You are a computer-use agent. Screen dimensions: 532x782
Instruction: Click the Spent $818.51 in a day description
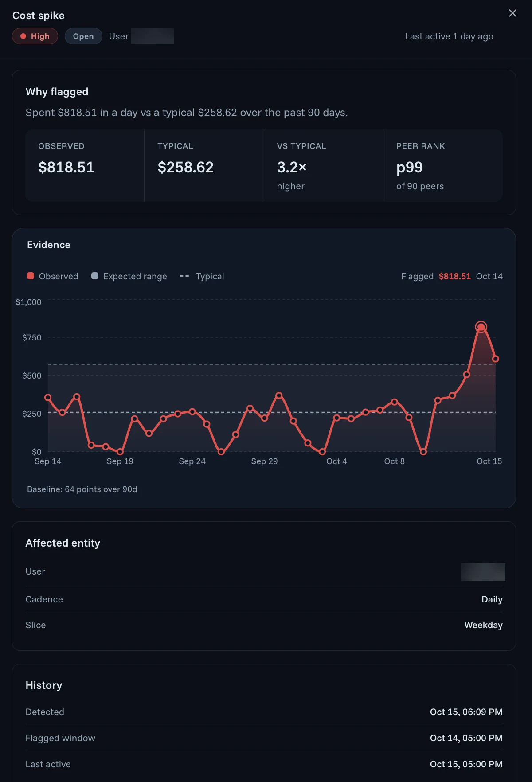point(187,113)
